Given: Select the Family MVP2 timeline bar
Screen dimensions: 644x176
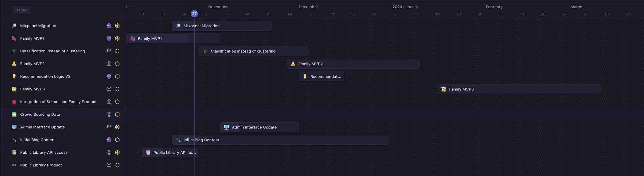Looking at the screenshot, I should click(353, 64).
